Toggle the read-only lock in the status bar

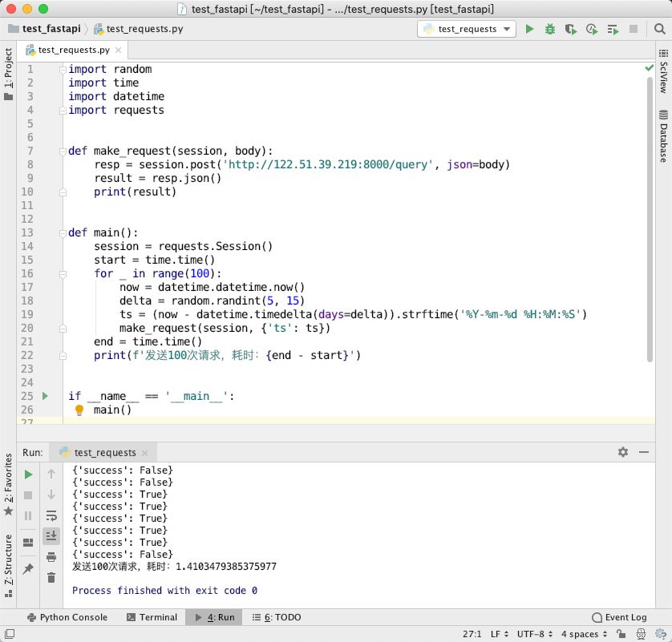[621, 633]
